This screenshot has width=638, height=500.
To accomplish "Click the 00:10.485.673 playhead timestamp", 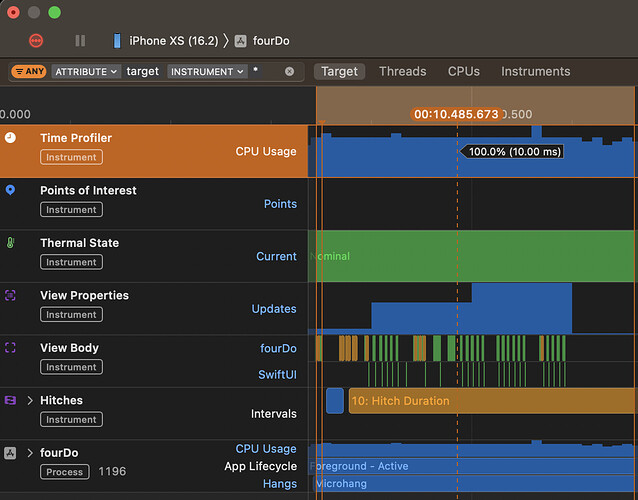I will point(456,114).
